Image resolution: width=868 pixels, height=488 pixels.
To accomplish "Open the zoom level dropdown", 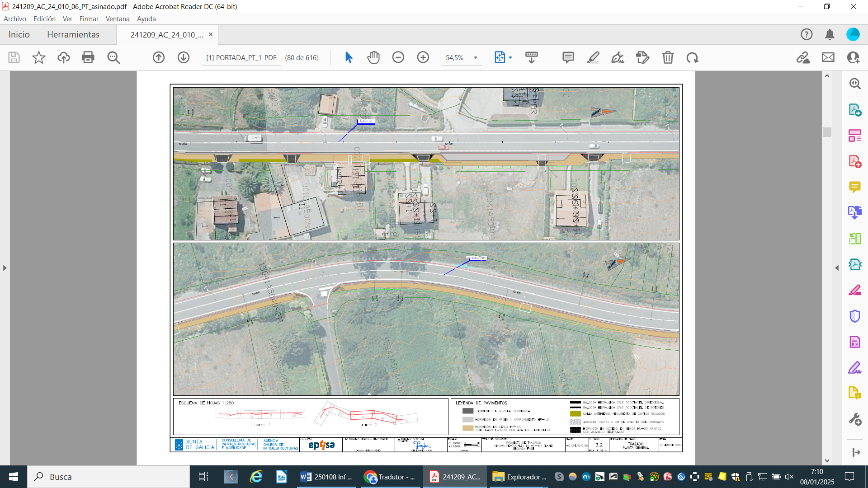I will click(476, 57).
